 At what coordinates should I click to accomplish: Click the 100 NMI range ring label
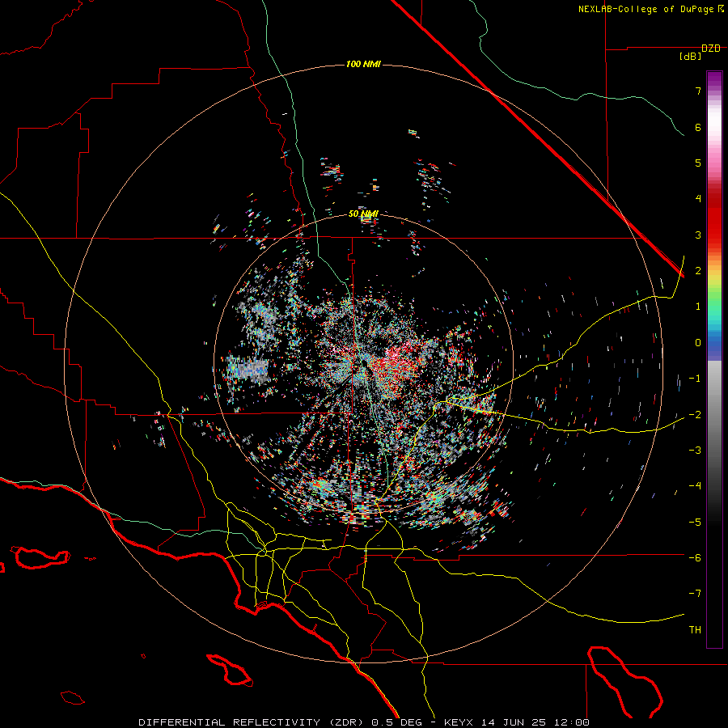pos(363,64)
